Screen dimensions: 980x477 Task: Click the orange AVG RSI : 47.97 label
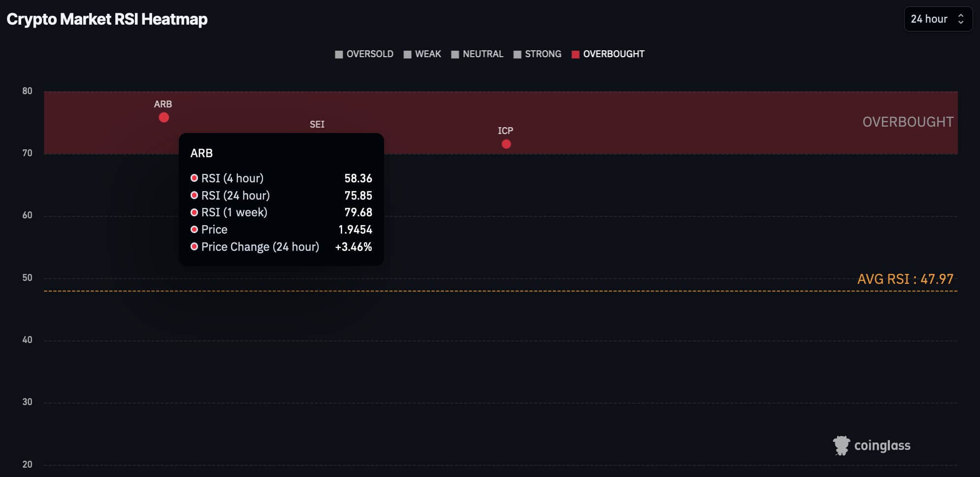click(905, 279)
